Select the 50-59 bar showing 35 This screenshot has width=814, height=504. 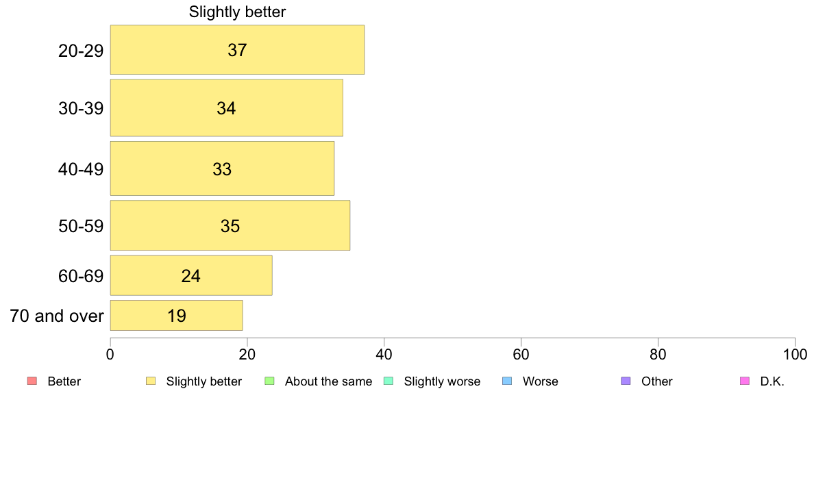tap(230, 225)
